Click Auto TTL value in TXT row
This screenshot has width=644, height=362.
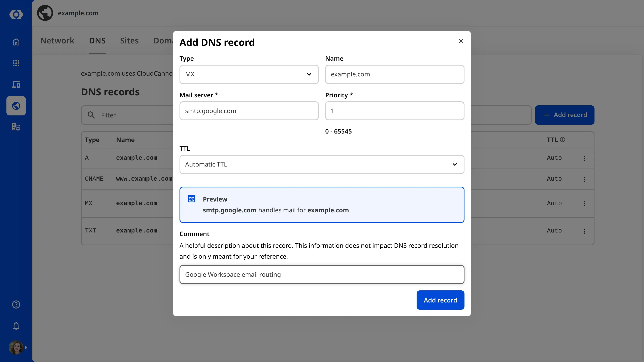[x=554, y=230]
